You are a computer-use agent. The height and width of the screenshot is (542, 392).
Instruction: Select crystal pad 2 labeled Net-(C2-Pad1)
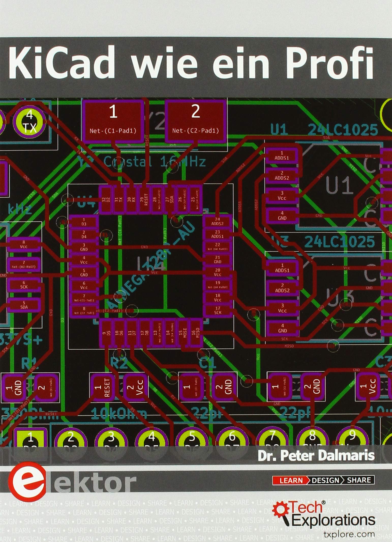[x=195, y=121]
